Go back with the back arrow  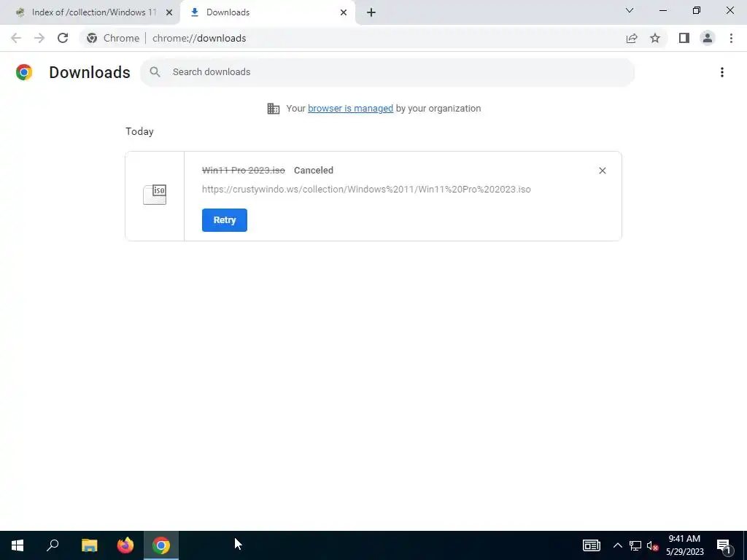pyautogui.click(x=16, y=38)
